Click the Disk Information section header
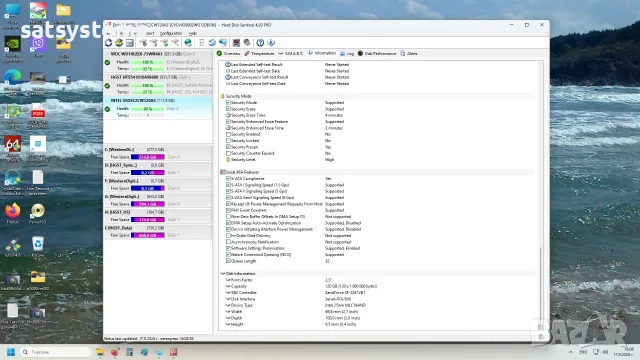The image size is (640, 360). click(377, 273)
